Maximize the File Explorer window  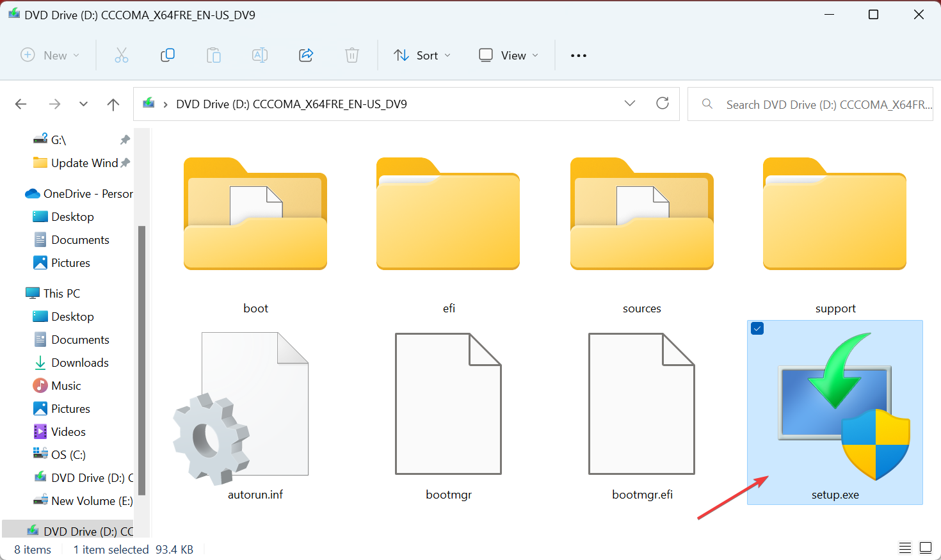pyautogui.click(x=873, y=14)
